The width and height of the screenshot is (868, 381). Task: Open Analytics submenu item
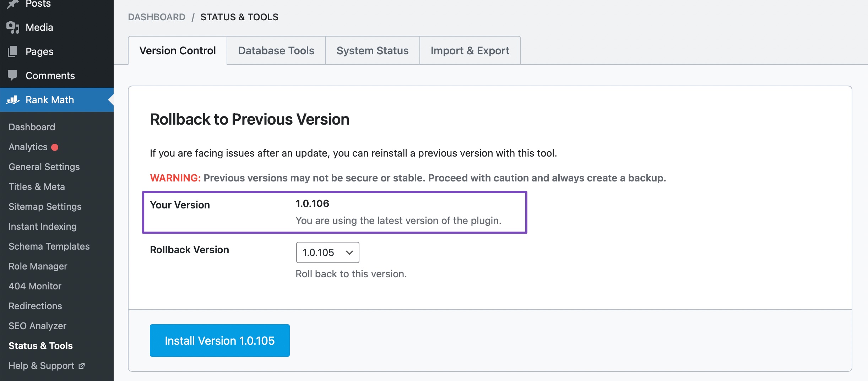pos(28,147)
